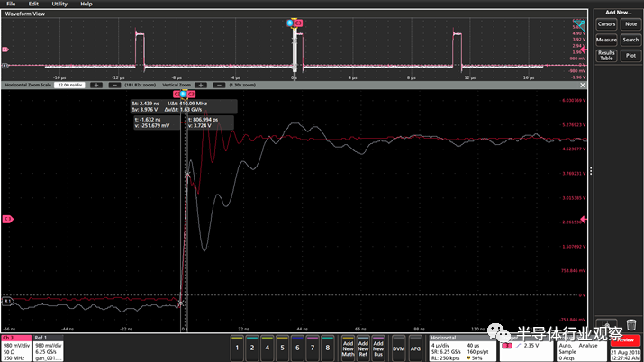This screenshot has height=362, width=644.
Task: Open the File menu
Action: [11, 4]
